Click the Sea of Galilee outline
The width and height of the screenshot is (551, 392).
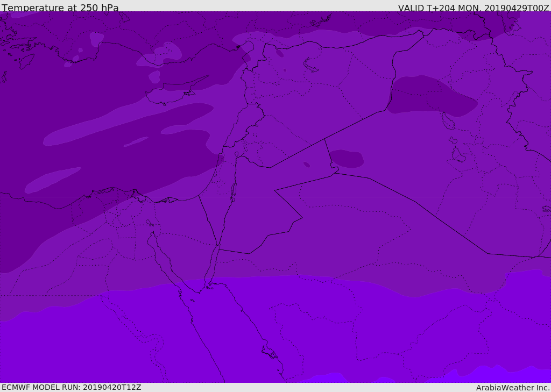pyautogui.click(x=237, y=154)
